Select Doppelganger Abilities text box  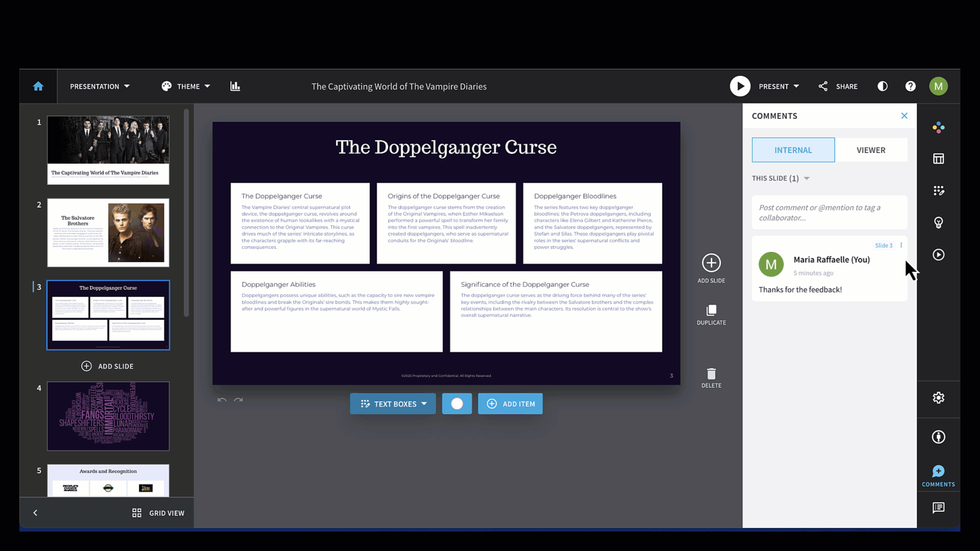(336, 312)
